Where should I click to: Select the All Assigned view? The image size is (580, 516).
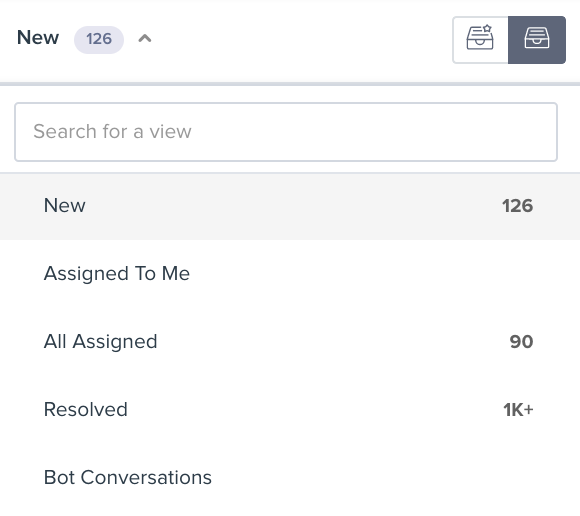click(x=290, y=342)
